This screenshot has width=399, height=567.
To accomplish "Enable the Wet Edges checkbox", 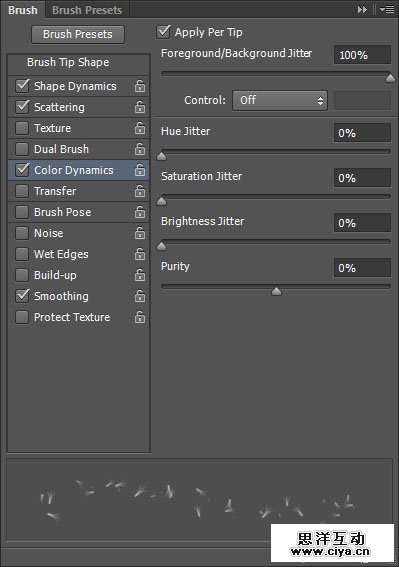I will coord(22,254).
